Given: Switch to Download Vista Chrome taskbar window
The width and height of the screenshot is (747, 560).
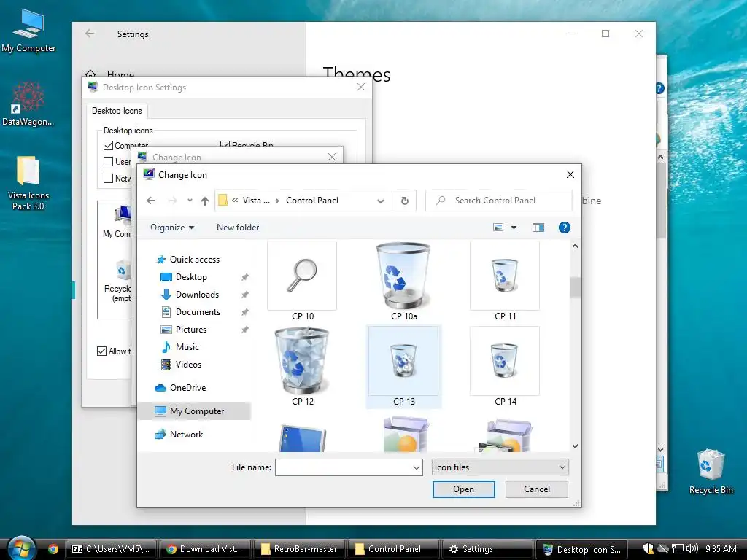Looking at the screenshot, I should tap(205, 549).
